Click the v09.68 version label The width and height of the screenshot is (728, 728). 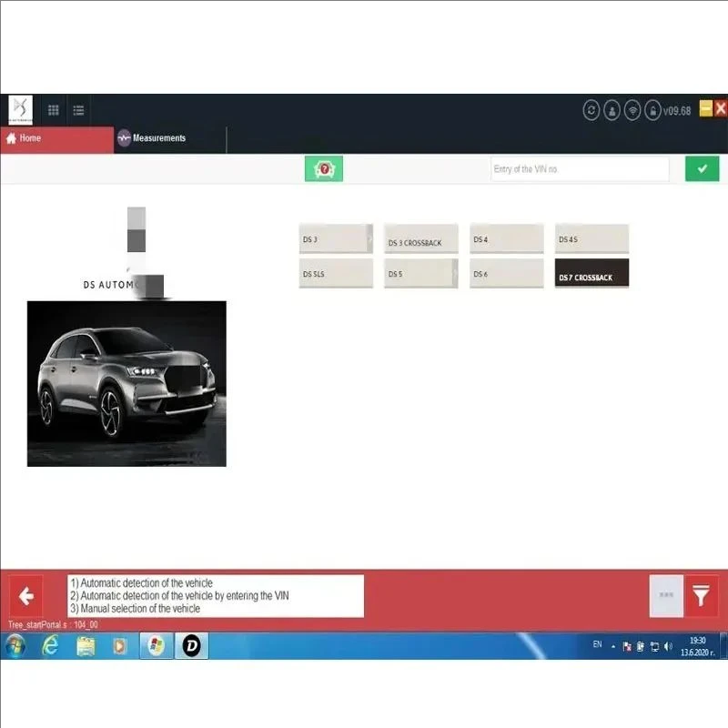coord(676,111)
